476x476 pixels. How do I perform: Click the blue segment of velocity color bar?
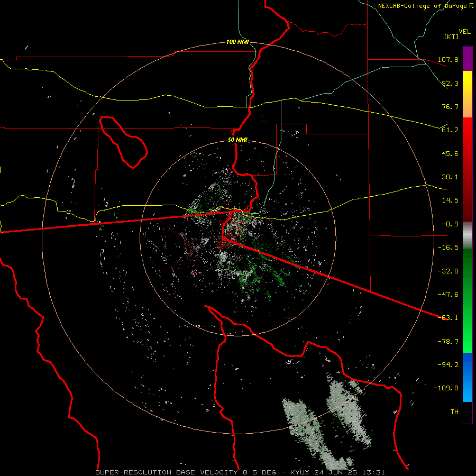[467, 377]
